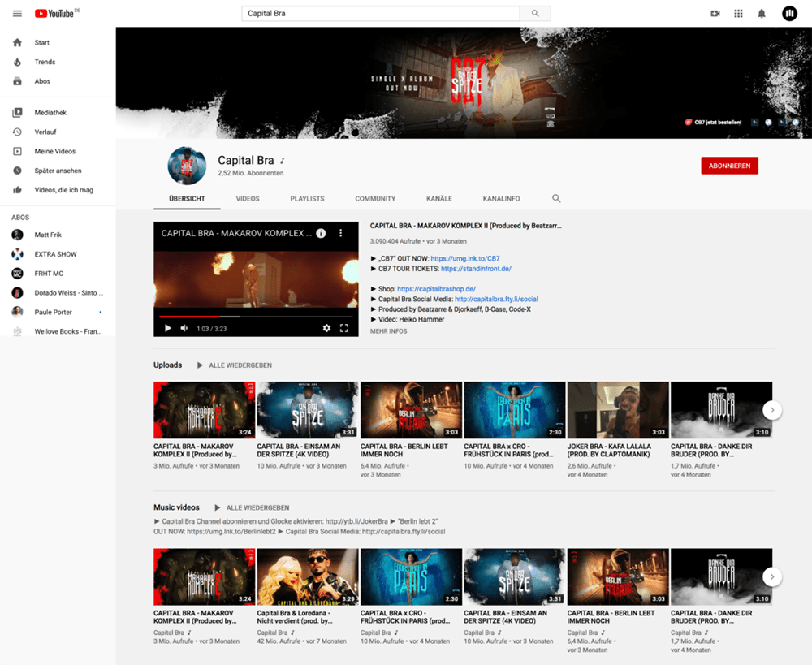Click the ABONNIEREN subscribe button
The height and width of the screenshot is (665, 812).
click(x=729, y=166)
